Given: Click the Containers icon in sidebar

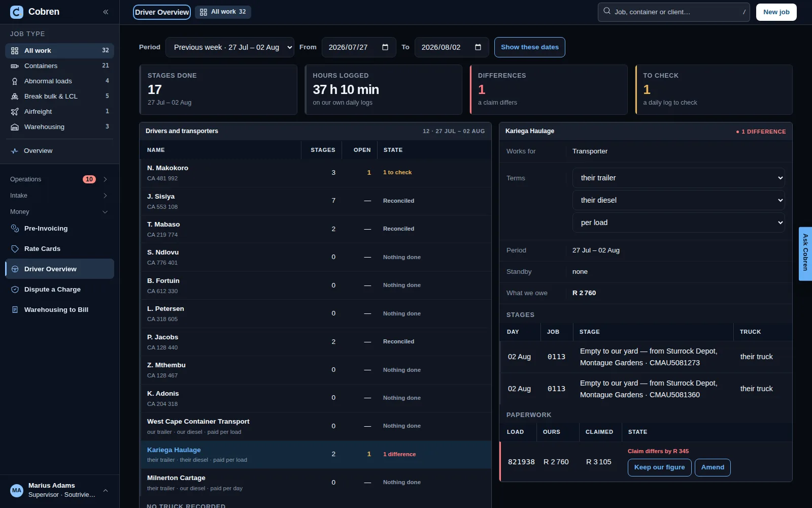Looking at the screenshot, I should pos(15,66).
